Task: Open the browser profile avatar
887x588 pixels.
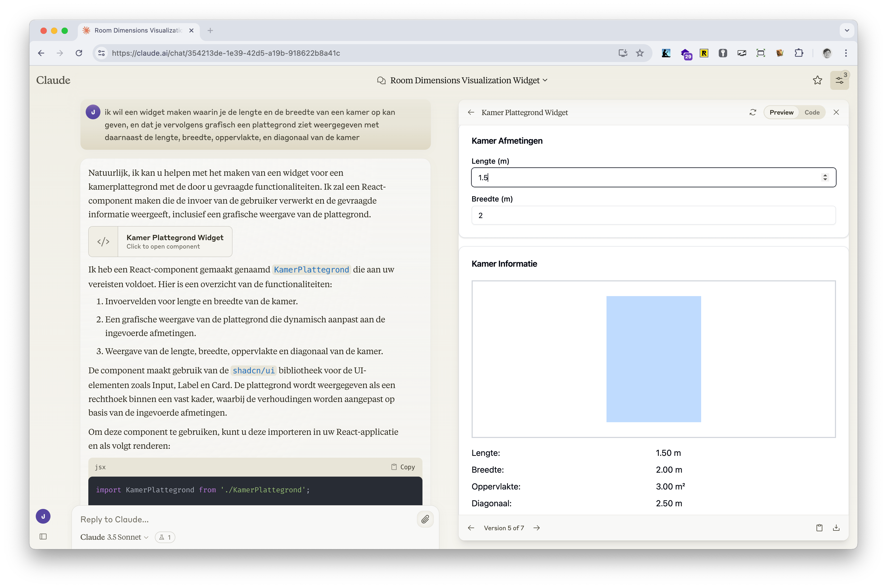Action: tap(827, 53)
